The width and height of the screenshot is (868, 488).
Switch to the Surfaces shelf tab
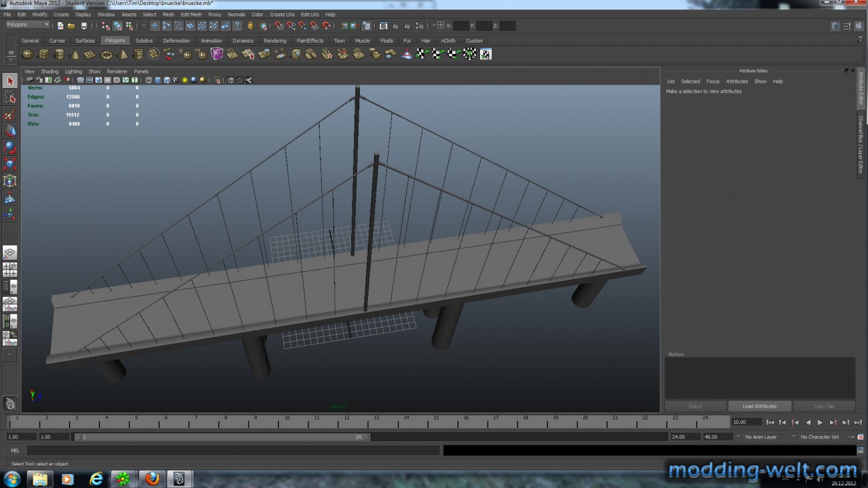pos(85,41)
